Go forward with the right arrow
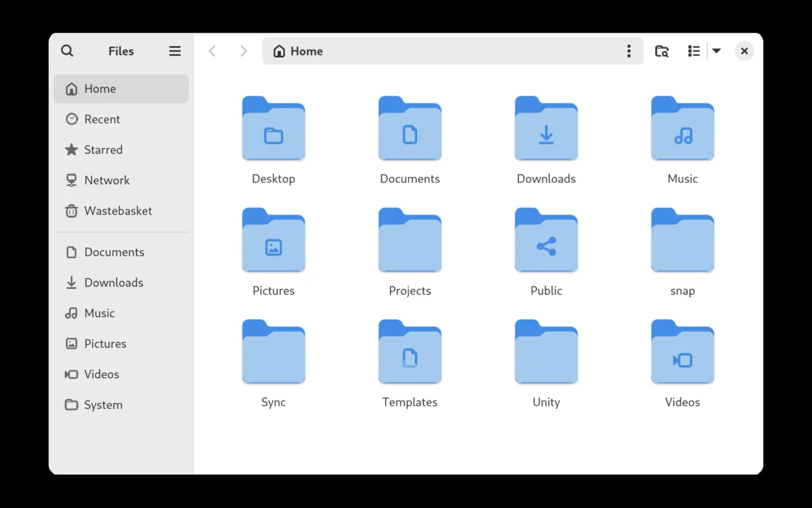Viewport: 812px width, 508px height. (x=244, y=51)
